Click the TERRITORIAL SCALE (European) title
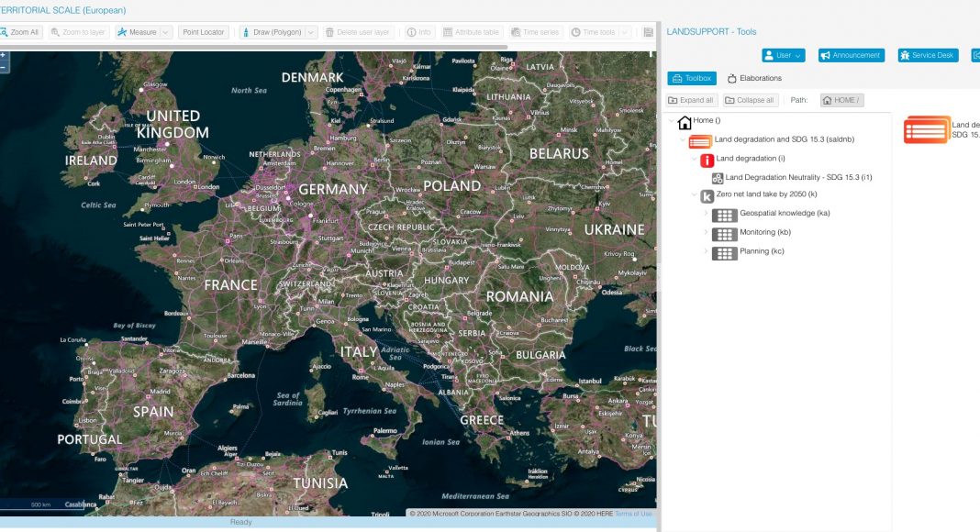 (62, 10)
